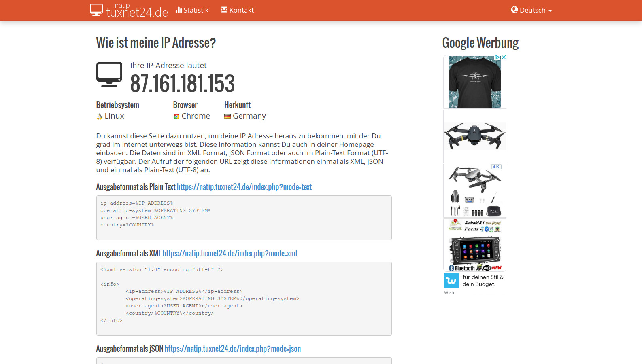Open the airplane t-shirt ad
The image size is (642, 364).
474,83
